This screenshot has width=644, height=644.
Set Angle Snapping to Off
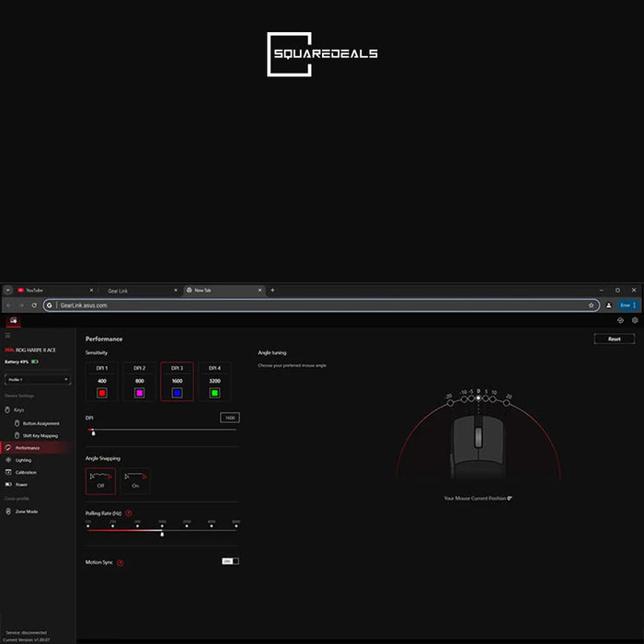(100, 481)
